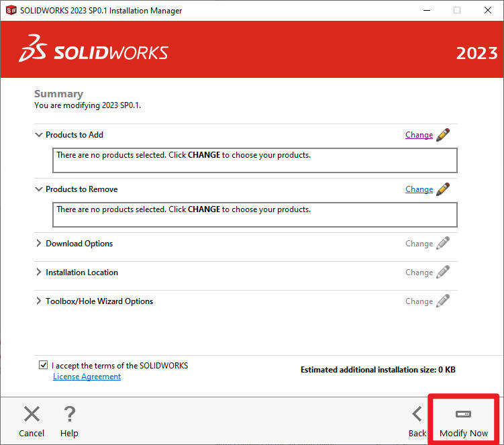Click the grayed pencil icon for Download Options

[x=442, y=244]
